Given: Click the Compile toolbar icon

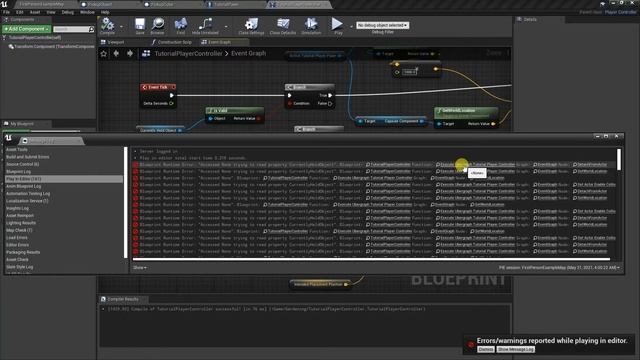Looking at the screenshot, I should pyautogui.click(x=107, y=26).
